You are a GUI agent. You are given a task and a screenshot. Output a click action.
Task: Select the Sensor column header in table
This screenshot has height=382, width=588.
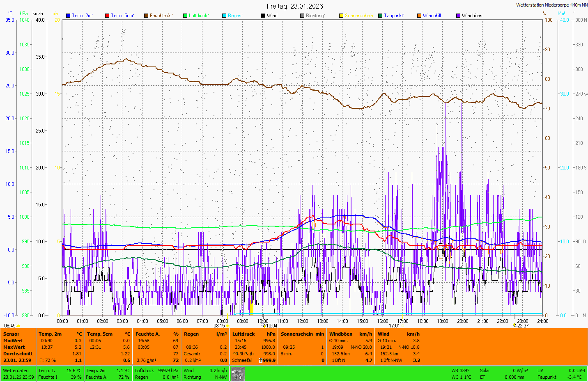(x=11, y=334)
